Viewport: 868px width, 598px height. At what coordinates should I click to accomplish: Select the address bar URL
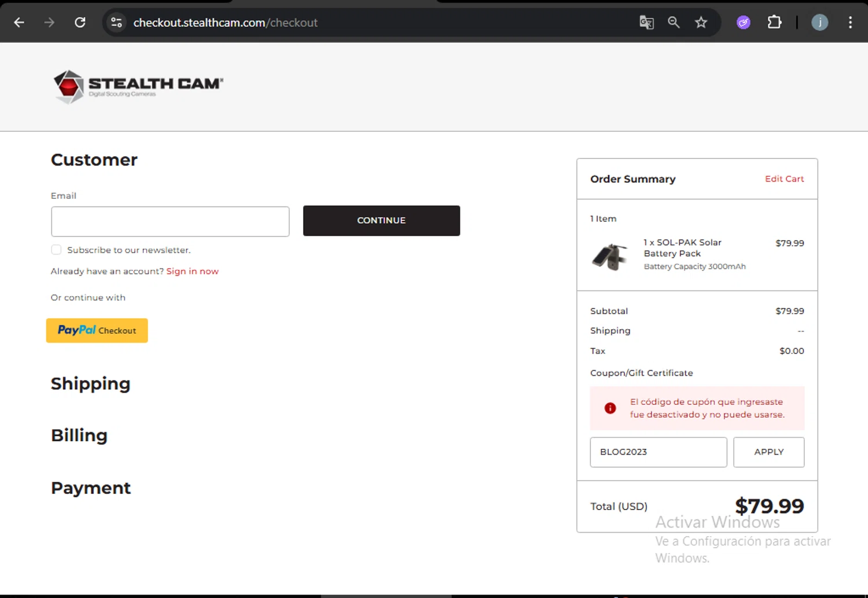[226, 23]
